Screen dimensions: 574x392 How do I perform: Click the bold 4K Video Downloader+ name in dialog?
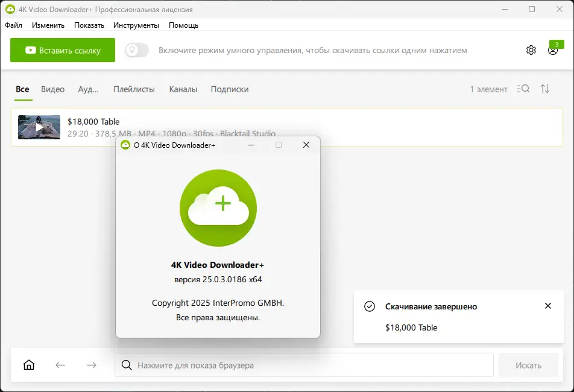(218, 265)
